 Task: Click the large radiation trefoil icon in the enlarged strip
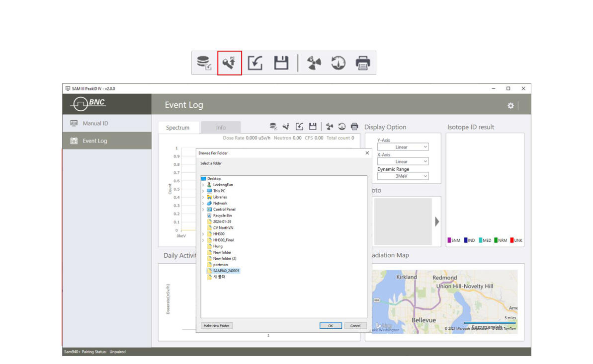coord(314,63)
